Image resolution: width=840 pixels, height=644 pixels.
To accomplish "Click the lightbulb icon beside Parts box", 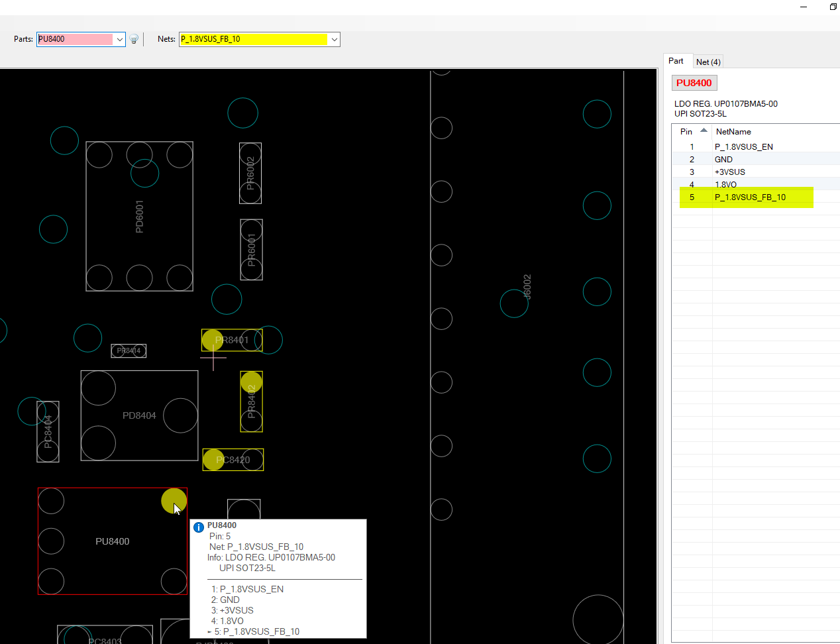I will point(134,39).
